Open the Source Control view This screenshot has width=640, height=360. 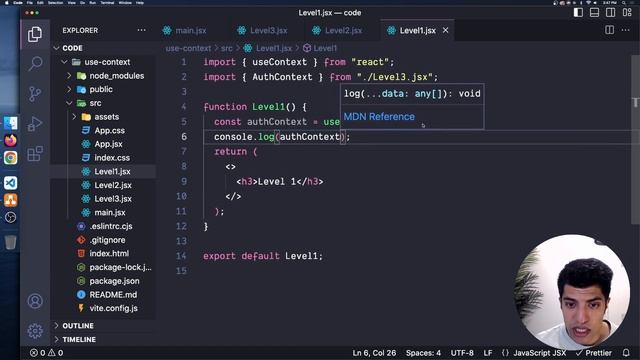[x=35, y=94]
